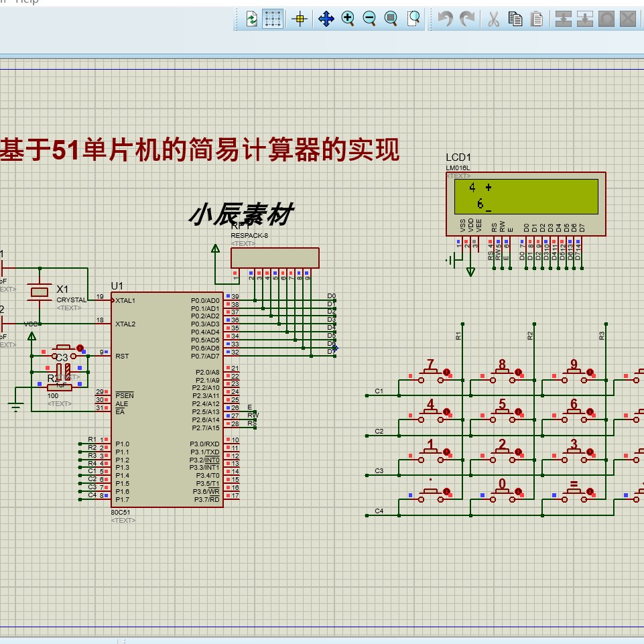
Task: Toggle red latch dot on key 1
Action: pos(446,452)
